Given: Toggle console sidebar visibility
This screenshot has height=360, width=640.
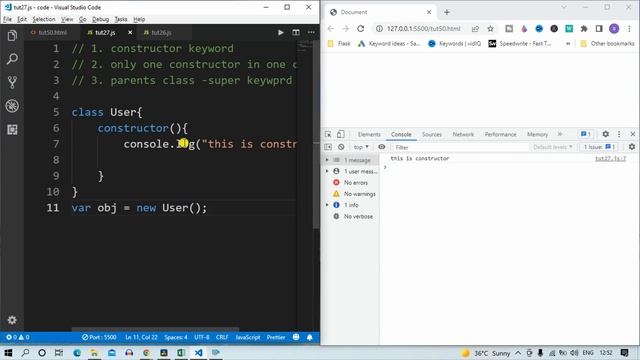Looking at the screenshot, I should (328, 147).
